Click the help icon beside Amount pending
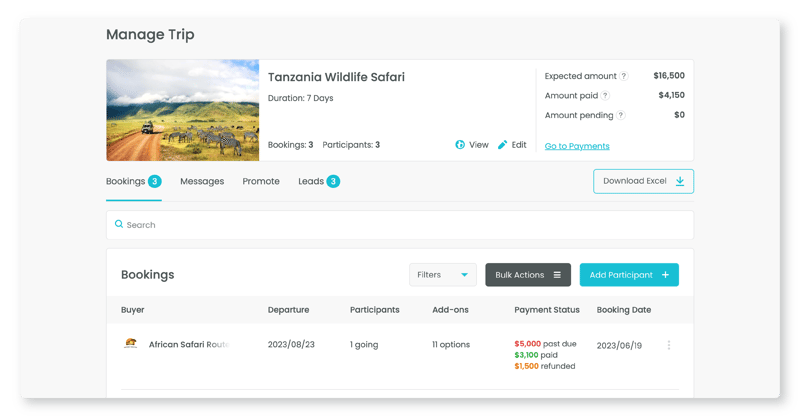The width and height of the screenshot is (800, 417). [621, 116]
